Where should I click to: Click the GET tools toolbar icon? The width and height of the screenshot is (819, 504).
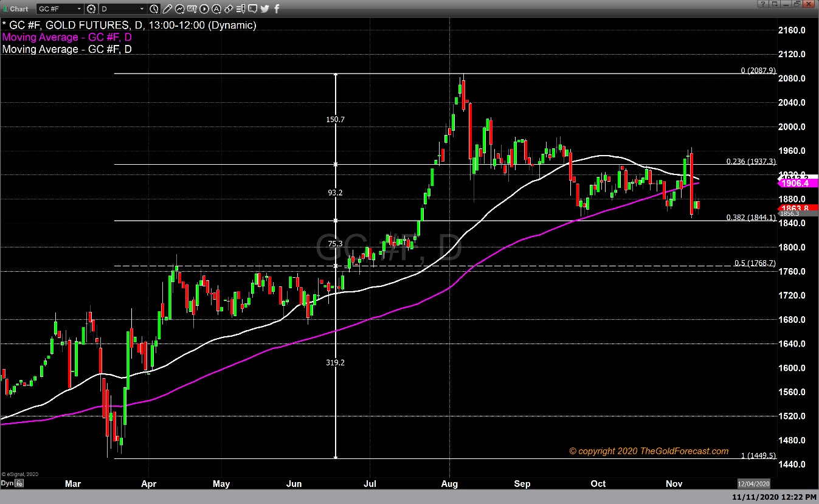(192, 9)
